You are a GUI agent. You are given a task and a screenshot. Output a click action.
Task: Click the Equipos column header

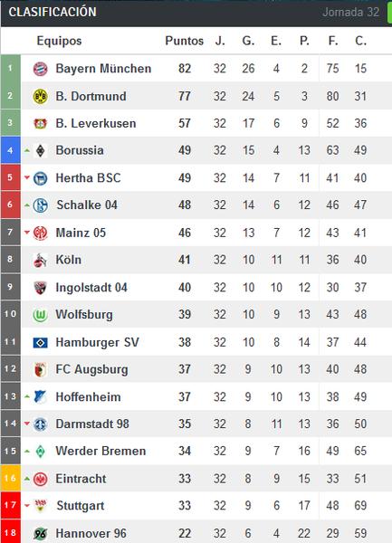pos(59,41)
